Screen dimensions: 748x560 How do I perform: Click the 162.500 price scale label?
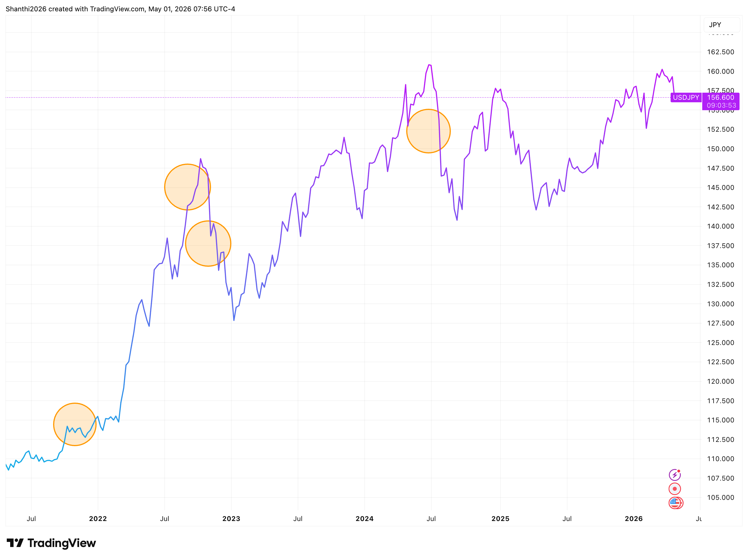721,52
